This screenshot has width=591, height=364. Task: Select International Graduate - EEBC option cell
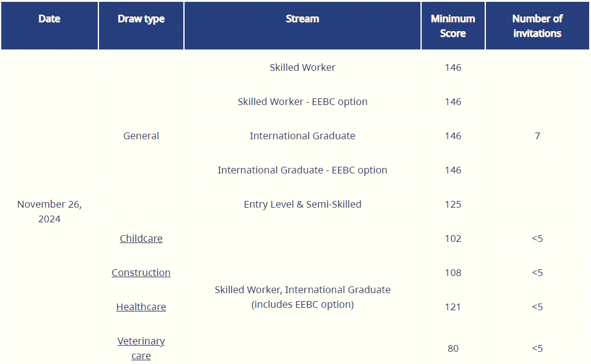pos(303,170)
